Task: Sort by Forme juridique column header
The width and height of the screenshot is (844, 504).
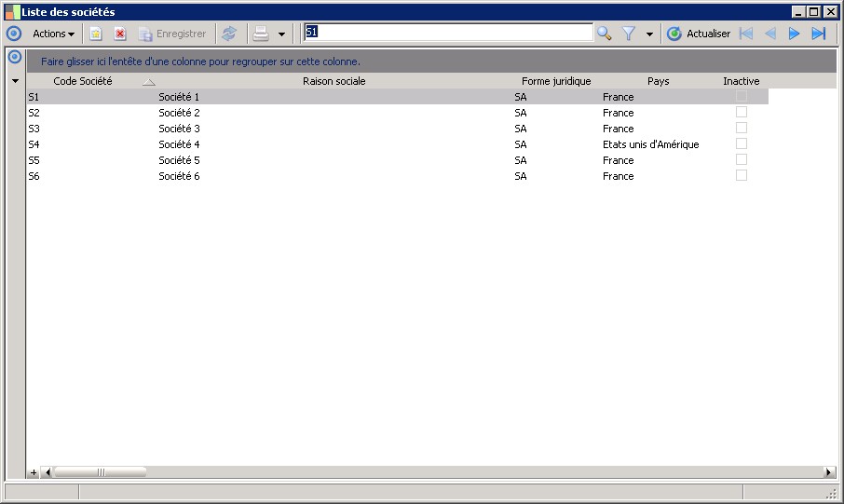Action: [x=556, y=81]
